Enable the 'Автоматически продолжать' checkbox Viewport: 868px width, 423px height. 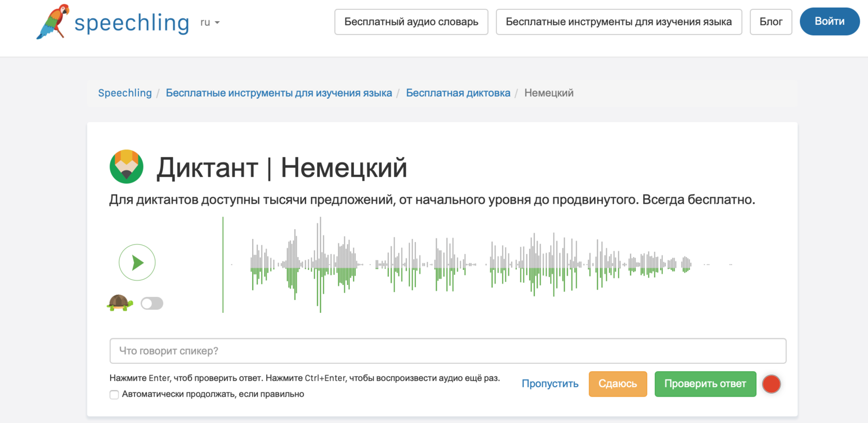click(x=114, y=395)
